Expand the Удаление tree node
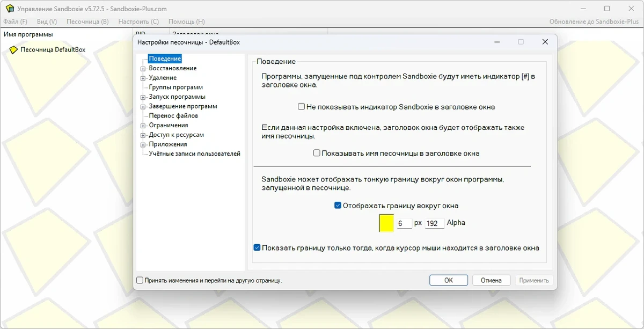The width and height of the screenshot is (644, 329). (x=143, y=78)
